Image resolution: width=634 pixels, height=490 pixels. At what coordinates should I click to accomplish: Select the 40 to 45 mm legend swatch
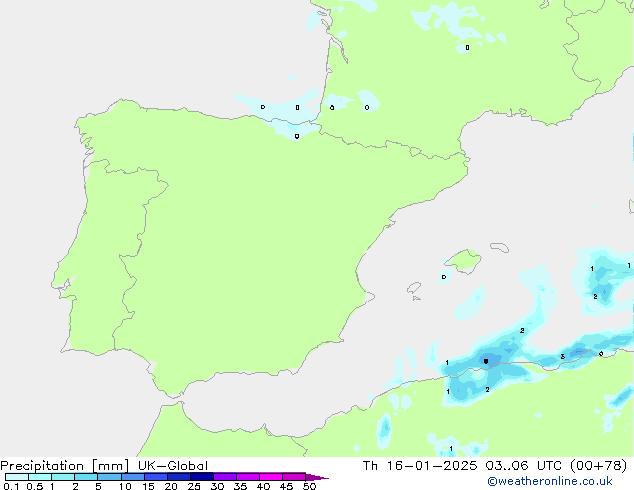[x=271, y=477]
